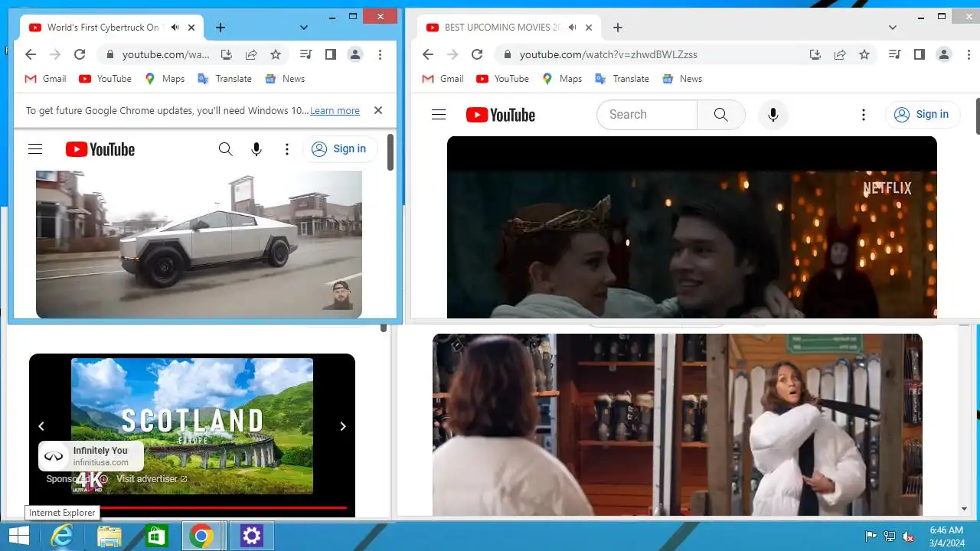Click Visit advertiser link on Scotland ad

pos(152,479)
